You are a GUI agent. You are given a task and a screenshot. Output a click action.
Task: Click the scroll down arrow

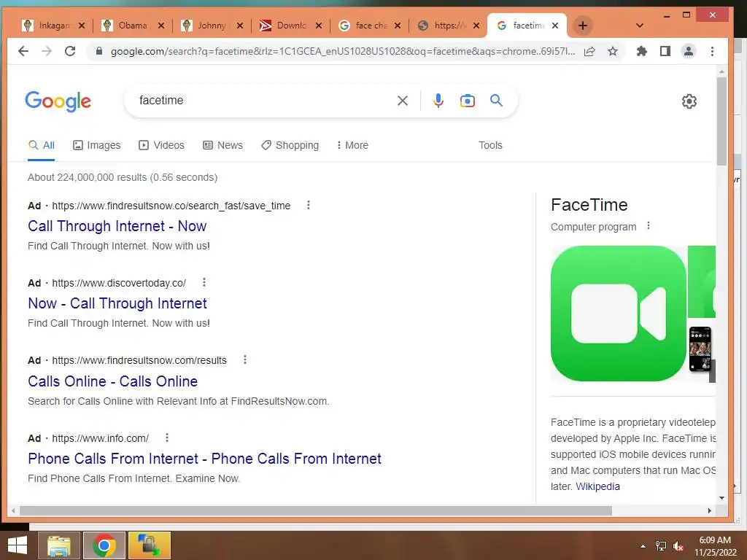tap(721, 498)
